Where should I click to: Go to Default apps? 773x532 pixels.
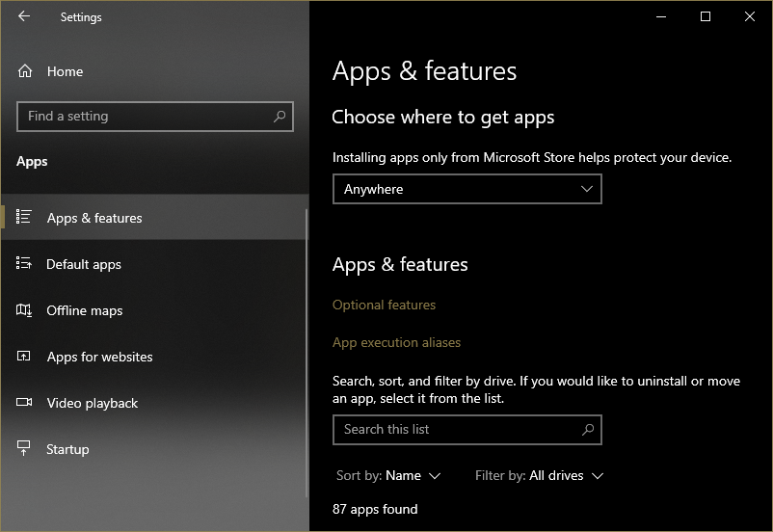154,264
